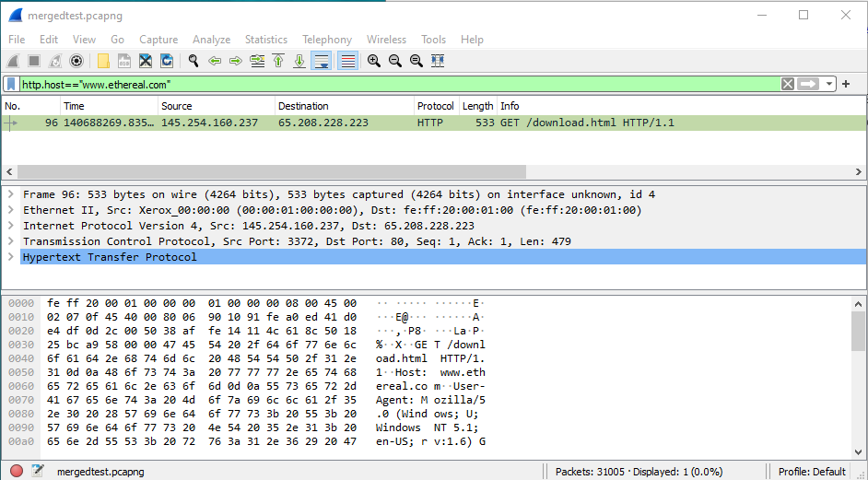Screen dimensions: 868x480
Task: Open the Edit menu
Action: [49, 40]
